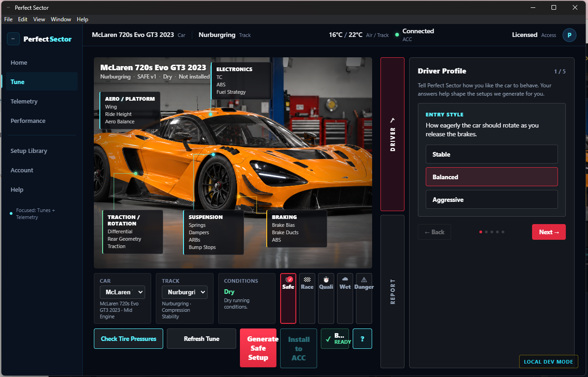Select the Wet cloud mode
This screenshot has width=588, height=377.
click(345, 298)
